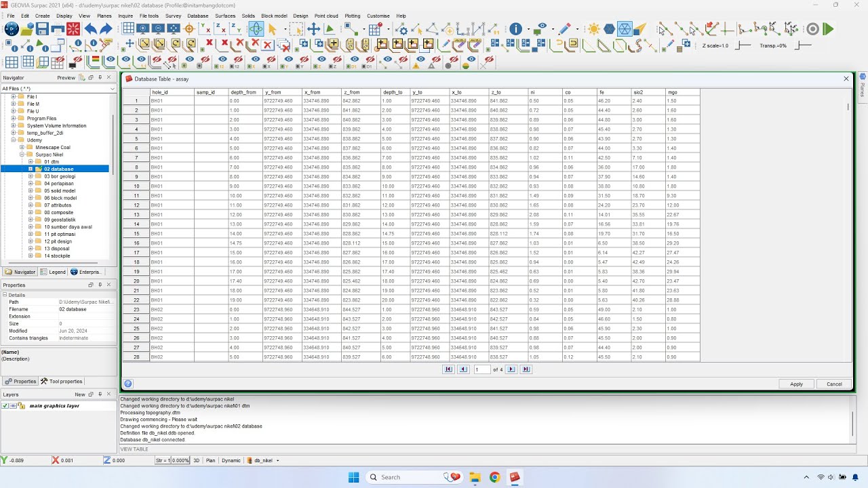Expand the 03 bor geologi folder
Screen dimensions: 868x488
[x=31, y=176]
